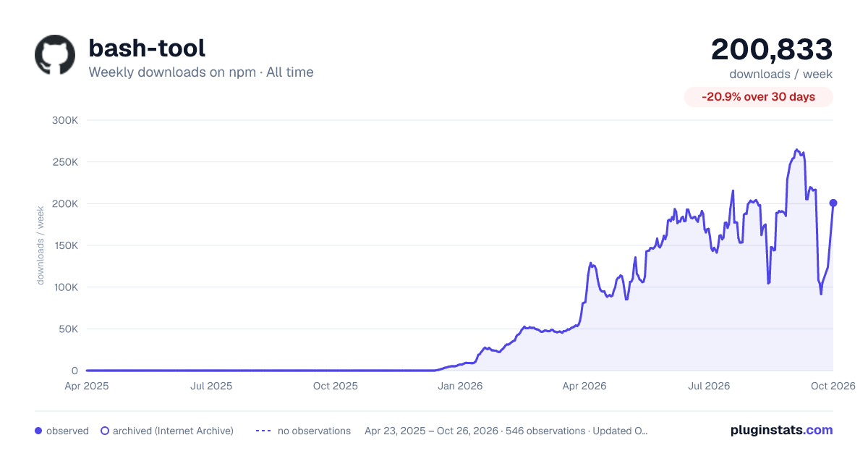Click the Apr 2026 x-axis label
This screenshot has height=456, width=868.
(x=584, y=386)
